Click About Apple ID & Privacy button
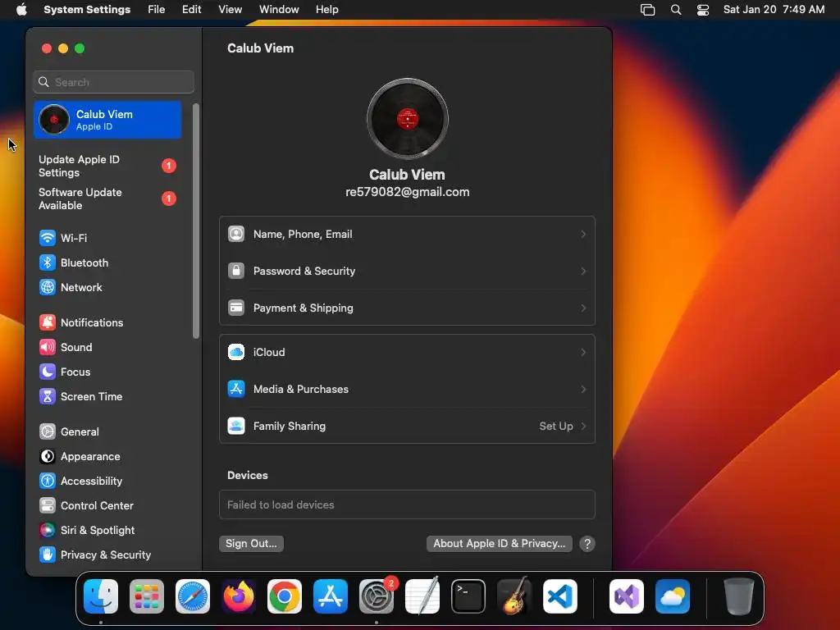This screenshot has width=840, height=630. pos(500,544)
